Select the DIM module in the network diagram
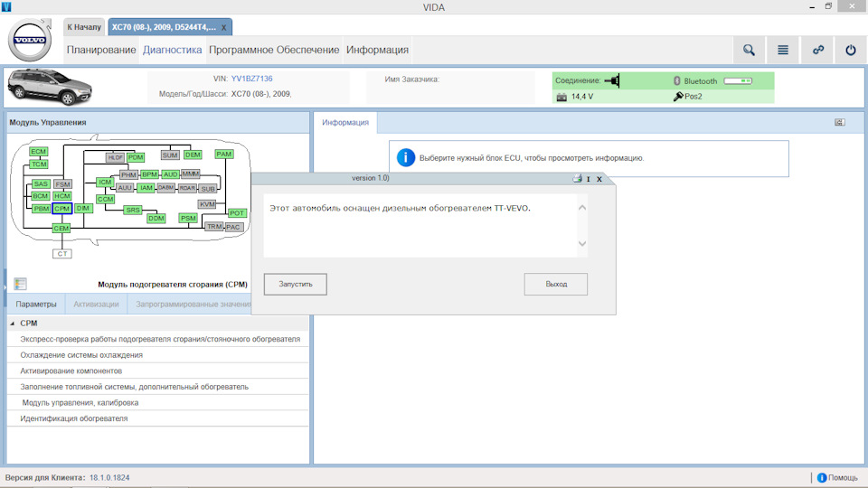Screen dimensions: 868x488 (x=83, y=208)
